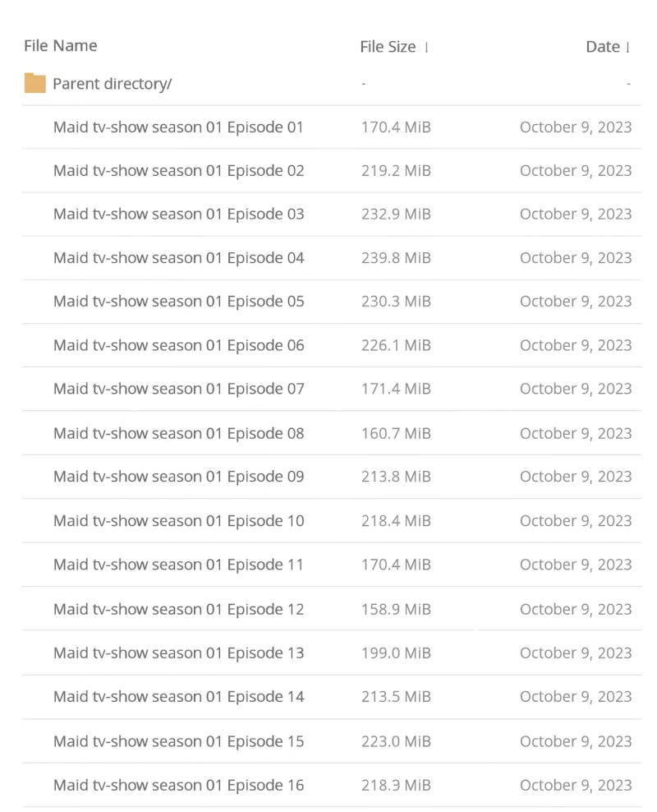The width and height of the screenshot is (657, 812).
Task: Select Maid season 01 Episode 04
Action: pyautogui.click(x=178, y=258)
